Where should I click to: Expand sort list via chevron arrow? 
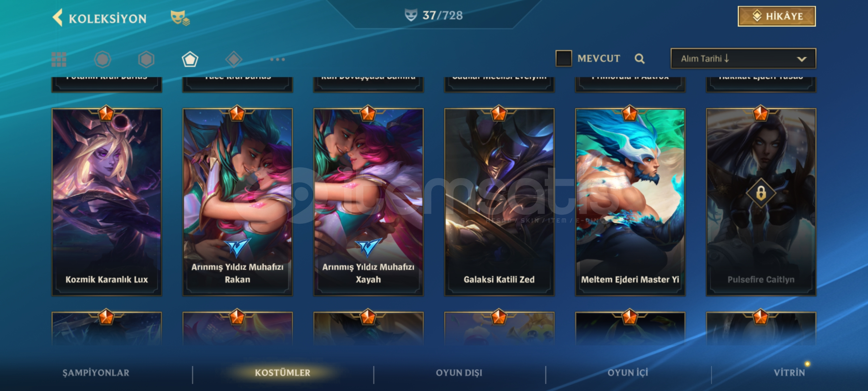(802, 59)
